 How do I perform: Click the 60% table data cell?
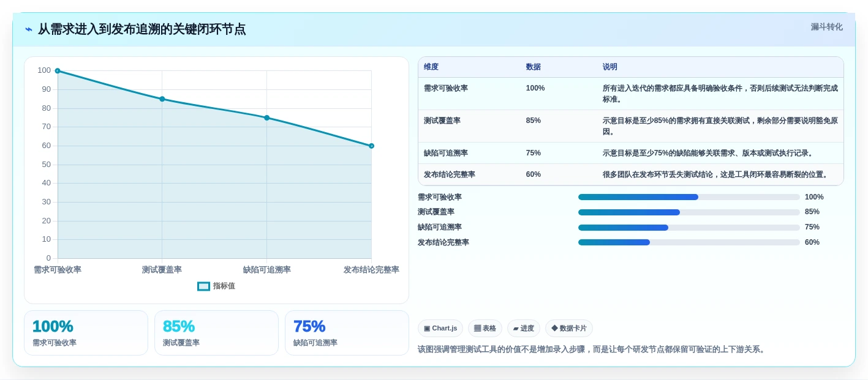click(534, 175)
